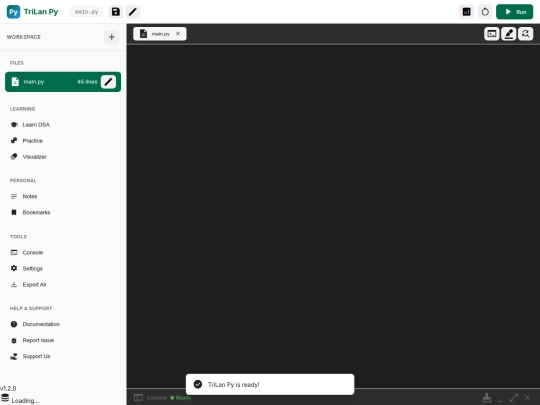Click the edit pencil on main.py row
Image resolution: width=540 pixels, height=405 pixels.
click(108, 82)
